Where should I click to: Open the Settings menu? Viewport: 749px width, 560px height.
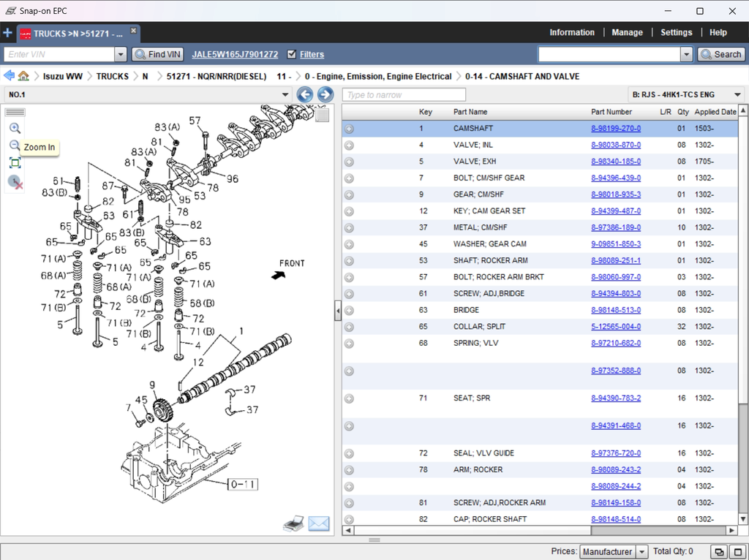pyautogui.click(x=676, y=32)
